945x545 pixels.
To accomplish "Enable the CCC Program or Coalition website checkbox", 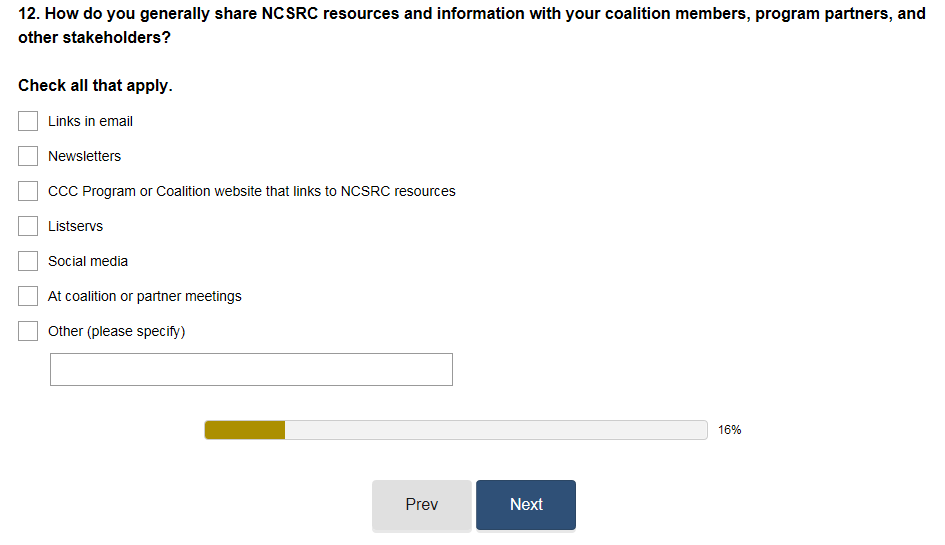I will [28, 191].
